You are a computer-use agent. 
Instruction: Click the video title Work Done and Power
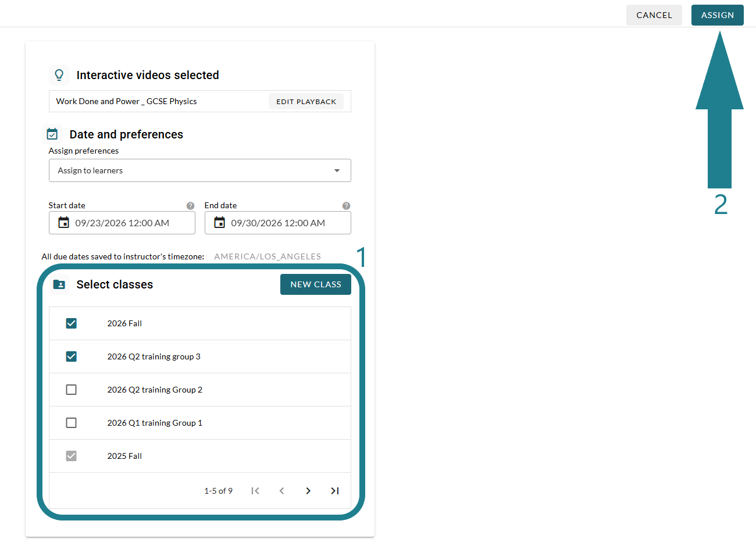click(126, 101)
